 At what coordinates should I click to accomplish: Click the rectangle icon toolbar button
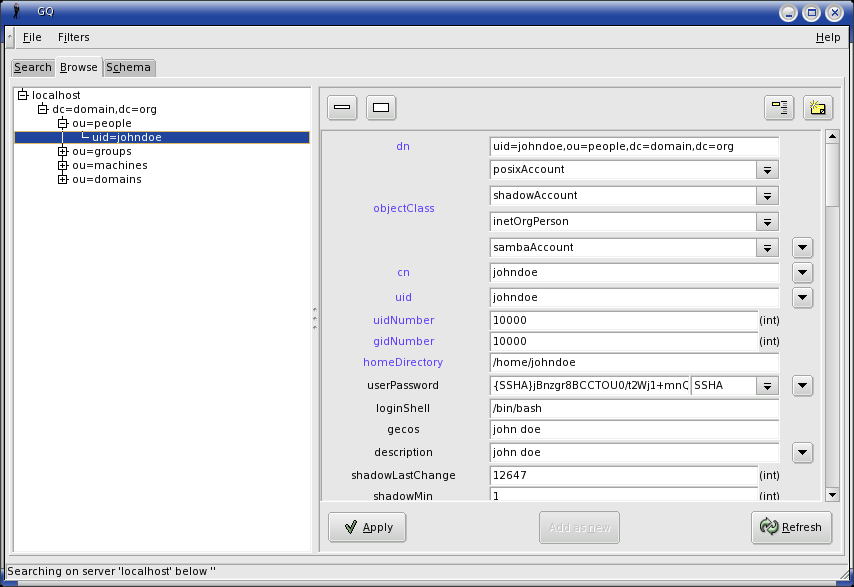point(381,107)
